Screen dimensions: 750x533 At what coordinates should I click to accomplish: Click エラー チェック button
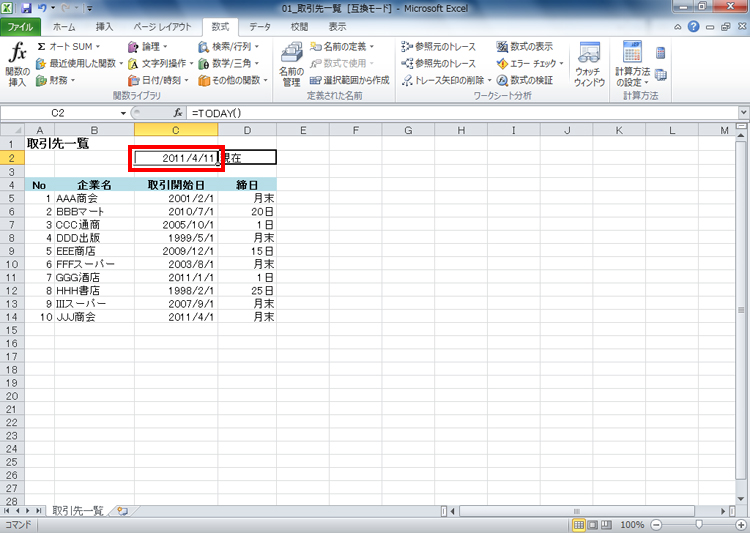click(x=530, y=63)
